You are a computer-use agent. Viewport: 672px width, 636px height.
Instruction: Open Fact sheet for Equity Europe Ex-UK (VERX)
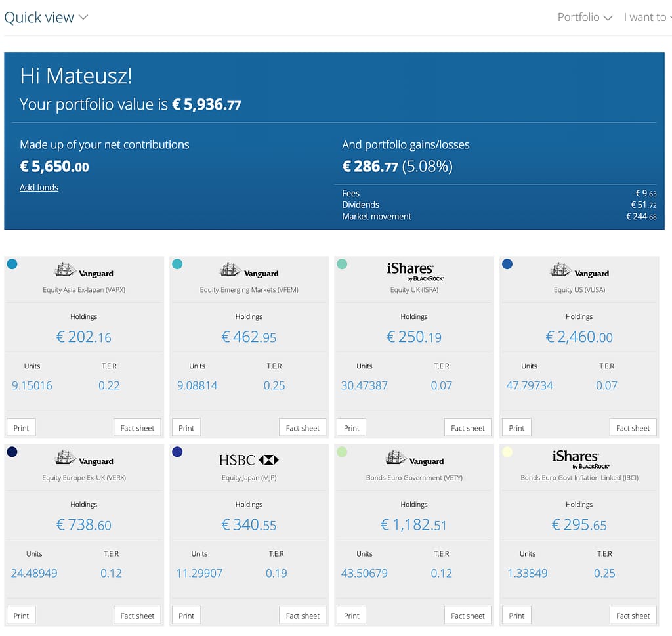coord(137,616)
